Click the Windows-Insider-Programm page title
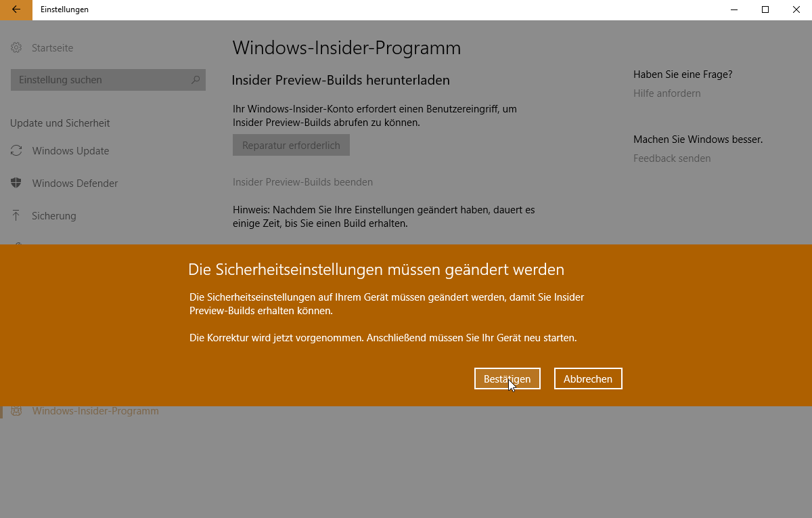 [346, 48]
